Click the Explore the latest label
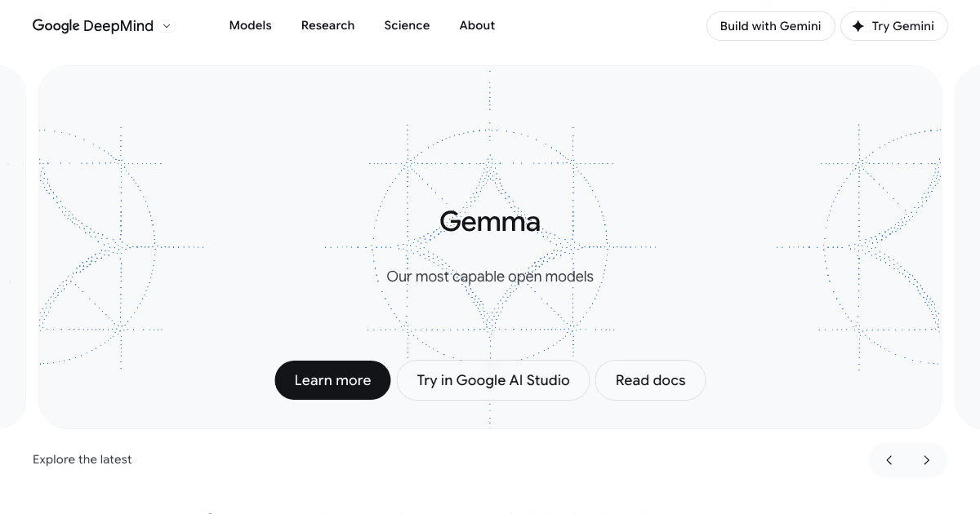The height and width of the screenshot is (514, 980). point(82,459)
